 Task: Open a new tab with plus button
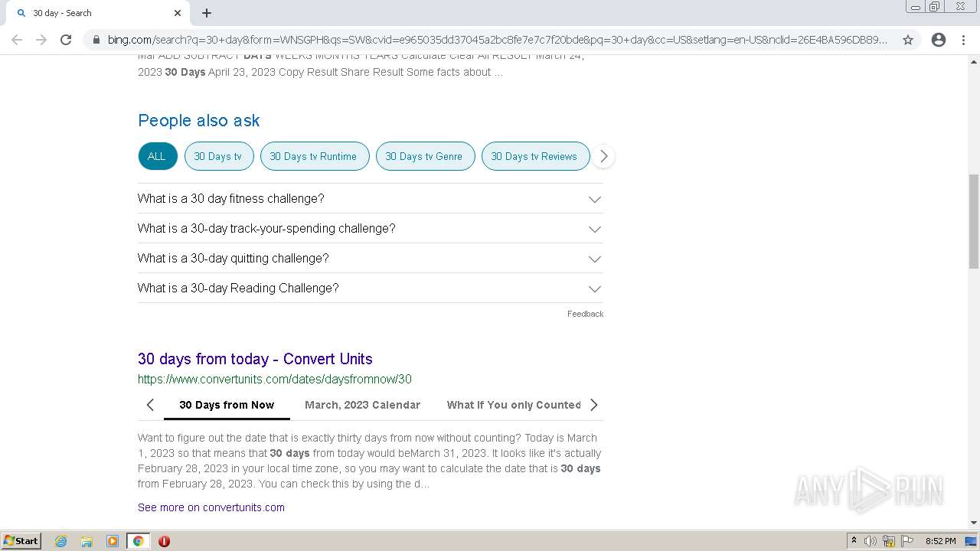pos(207,13)
